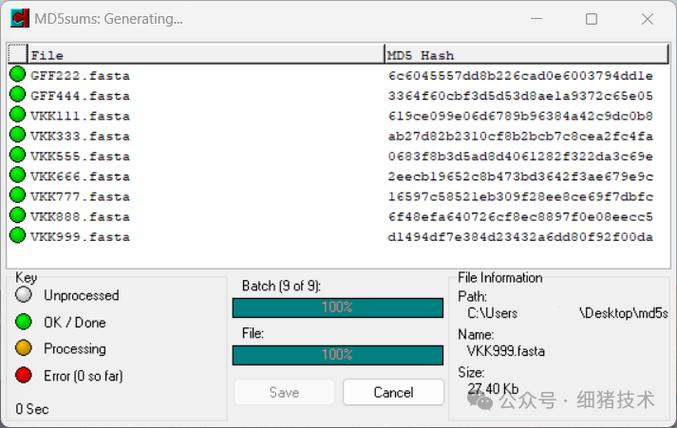Select green status icon for VKK666.fasta
The height and width of the screenshot is (428, 677).
point(18,175)
